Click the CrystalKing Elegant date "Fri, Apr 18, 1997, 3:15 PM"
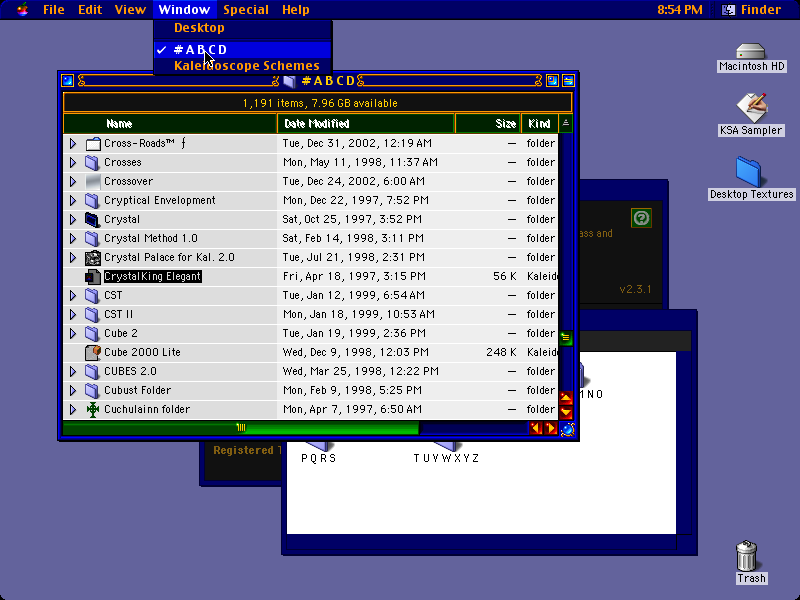Image resolution: width=800 pixels, height=600 pixels. click(354, 277)
